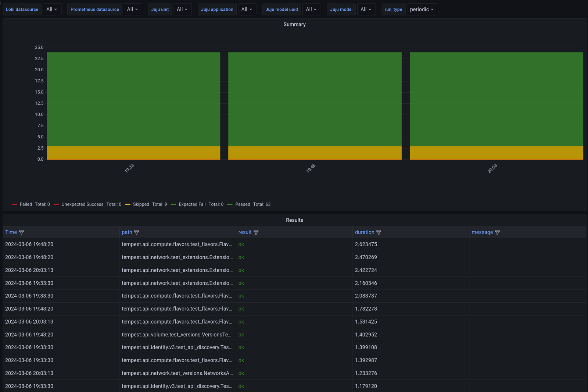Expand the Juju model uuid dropdown

coord(312,9)
